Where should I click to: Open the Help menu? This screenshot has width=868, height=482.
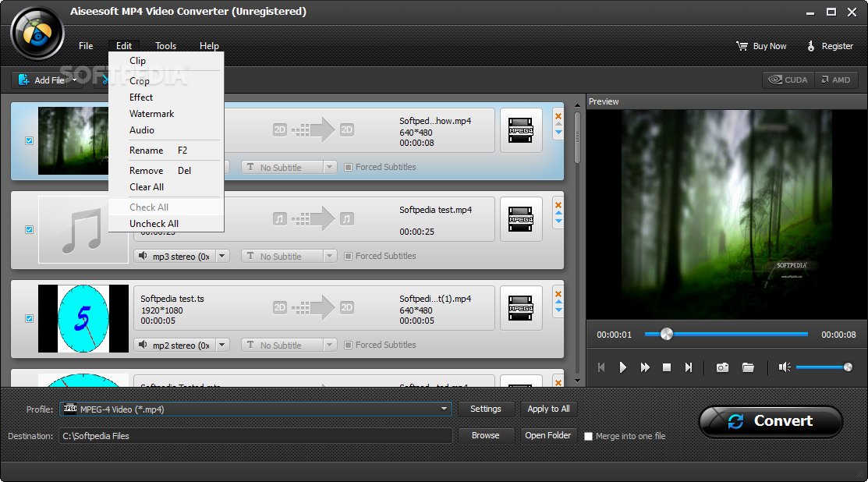point(209,46)
